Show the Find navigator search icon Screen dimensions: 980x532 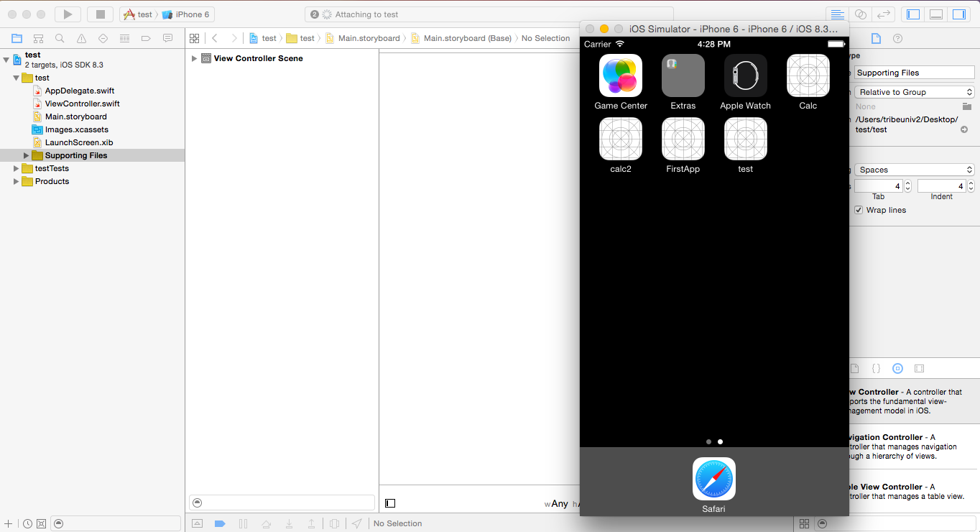click(x=60, y=38)
